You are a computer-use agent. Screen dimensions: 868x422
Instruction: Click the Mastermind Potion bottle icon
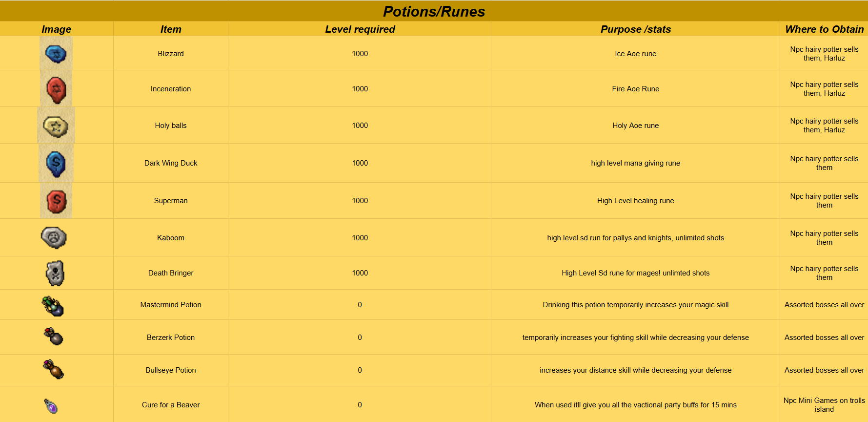point(53,306)
